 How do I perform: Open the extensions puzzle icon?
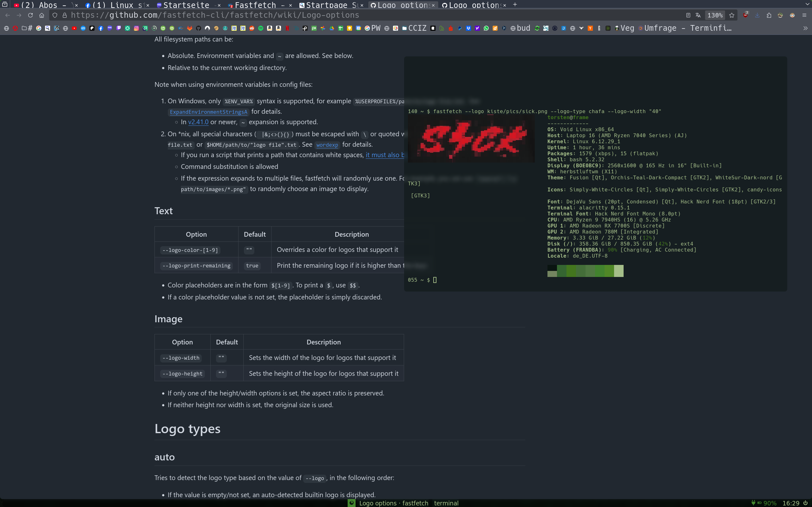769,15
